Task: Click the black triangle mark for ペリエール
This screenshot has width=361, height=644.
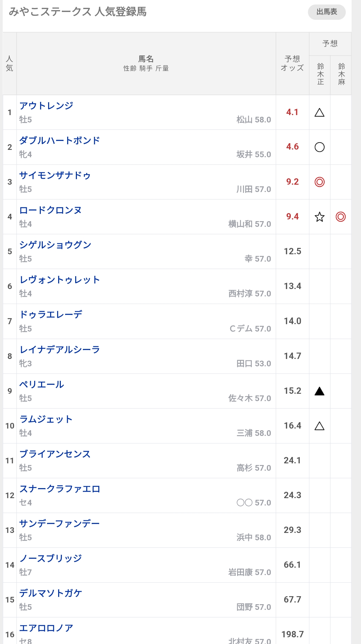Action: (x=320, y=391)
